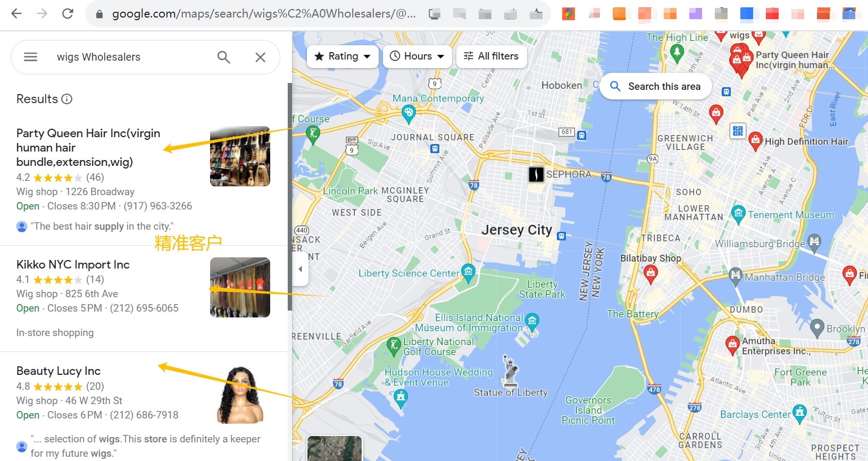Click the shopping pin near W 14th St
Image resolution: width=868 pixels, height=461 pixels.
click(x=716, y=114)
